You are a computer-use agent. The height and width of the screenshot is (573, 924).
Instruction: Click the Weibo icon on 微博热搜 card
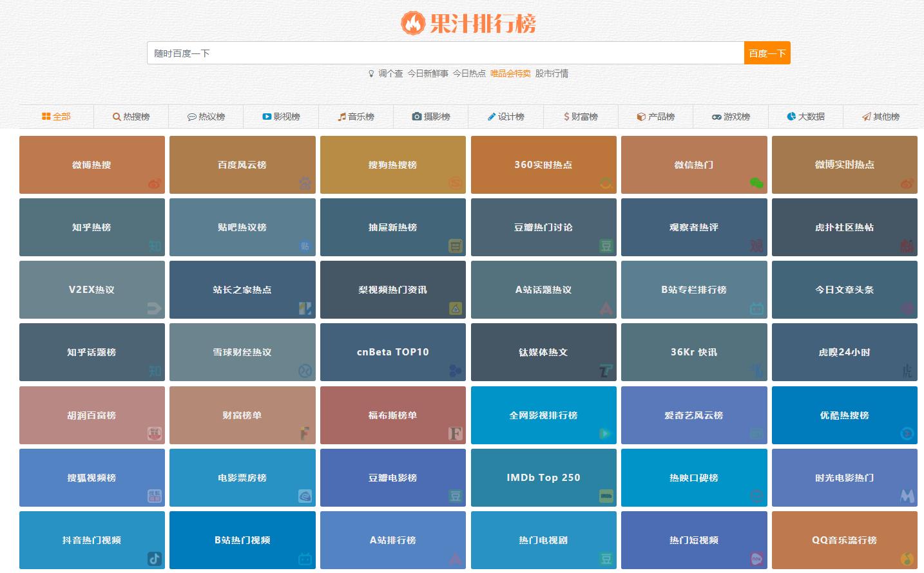click(x=153, y=183)
